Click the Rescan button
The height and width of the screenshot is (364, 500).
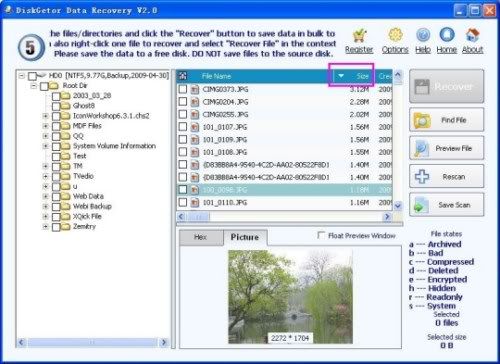pyautogui.click(x=446, y=177)
